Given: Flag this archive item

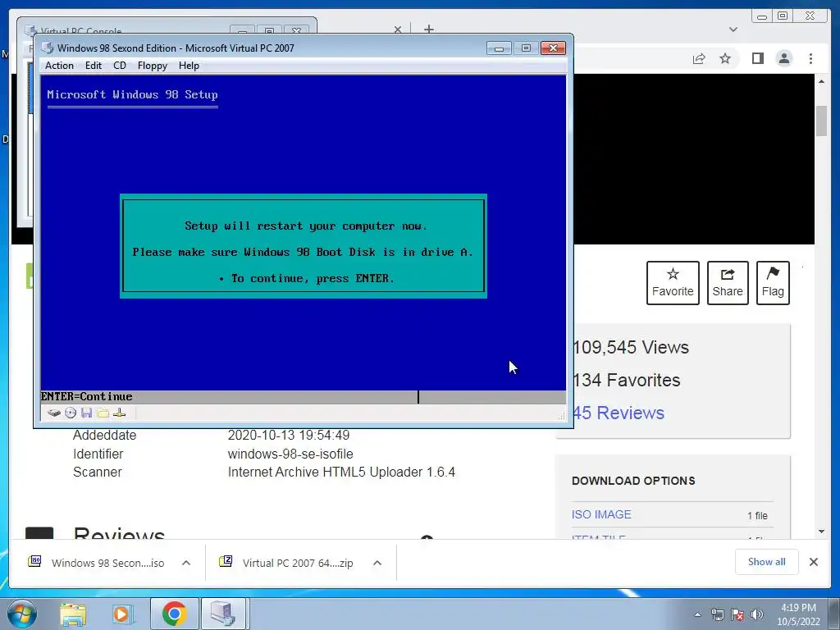Looking at the screenshot, I should coord(773,283).
